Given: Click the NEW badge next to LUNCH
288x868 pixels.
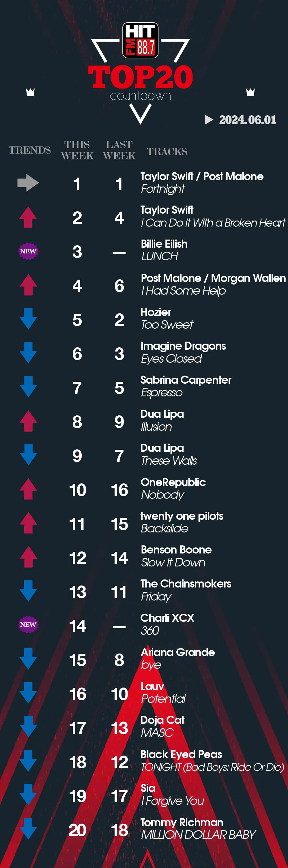Looking at the screenshot, I should pos(28,251).
